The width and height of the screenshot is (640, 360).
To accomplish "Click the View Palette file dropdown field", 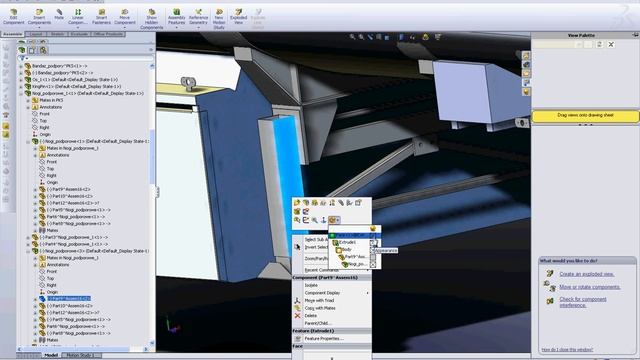I will click(558, 44).
